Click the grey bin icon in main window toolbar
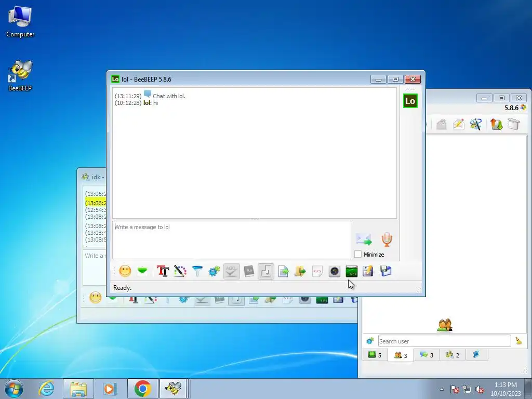The height and width of the screenshot is (399, 532). click(514, 124)
